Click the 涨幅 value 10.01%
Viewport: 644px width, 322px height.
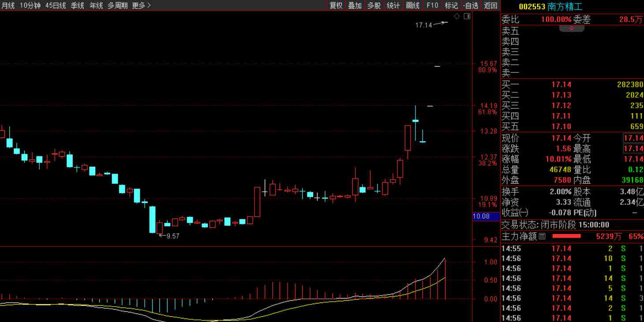click(x=558, y=159)
